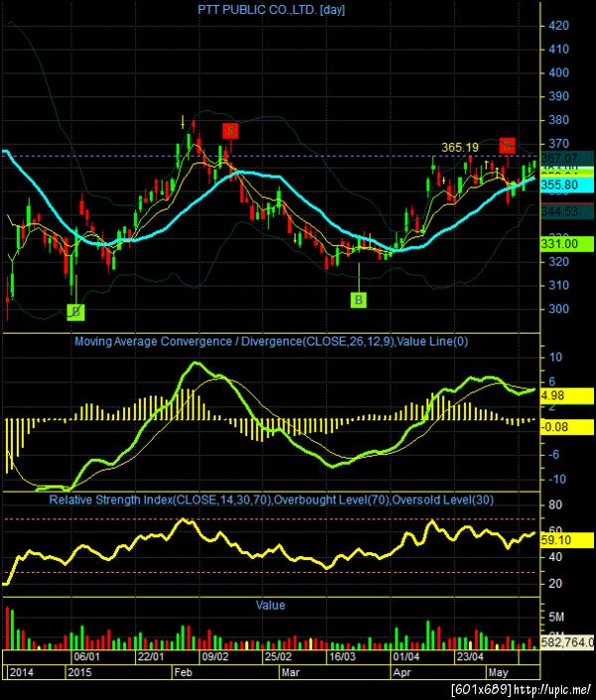
Task: Click the Value volume panel title
Action: point(270,606)
